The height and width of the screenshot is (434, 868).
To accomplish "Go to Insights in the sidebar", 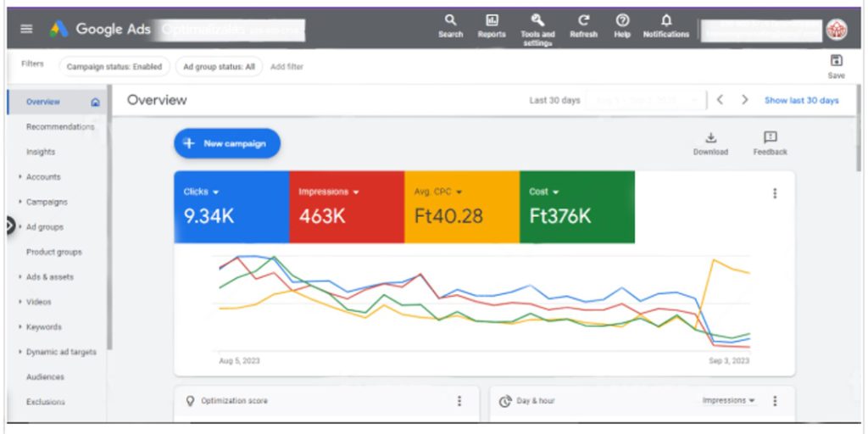I will click(x=41, y=152).
